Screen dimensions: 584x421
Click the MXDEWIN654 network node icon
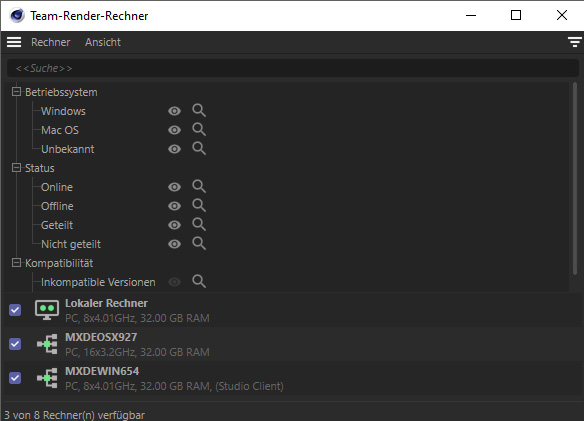click(47, 378)
